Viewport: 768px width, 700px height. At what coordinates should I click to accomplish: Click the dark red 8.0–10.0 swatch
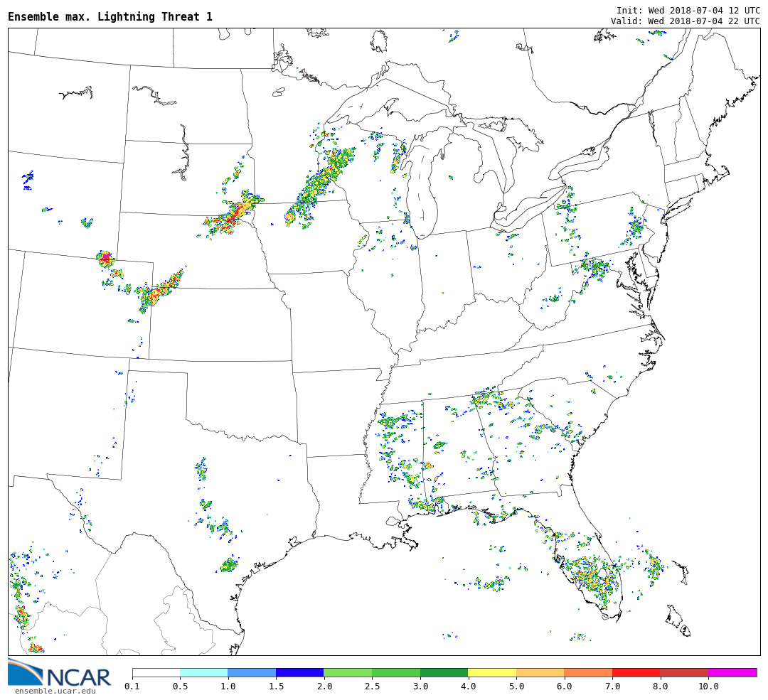pos(683,672)
